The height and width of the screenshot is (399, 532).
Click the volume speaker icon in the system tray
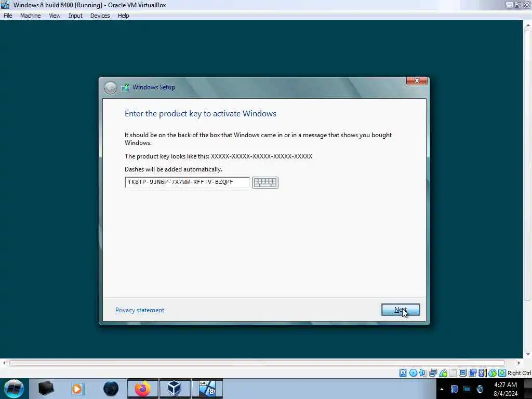point(480,389)
